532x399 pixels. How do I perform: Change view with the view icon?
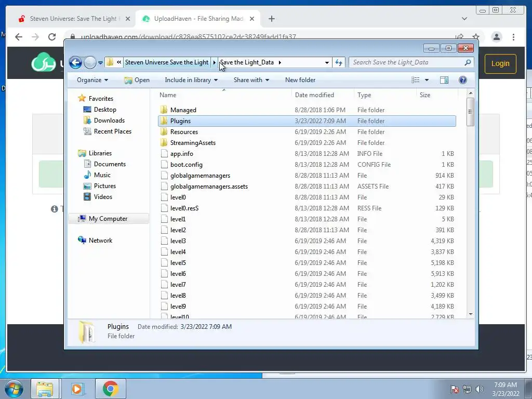[x=415, y=80]
